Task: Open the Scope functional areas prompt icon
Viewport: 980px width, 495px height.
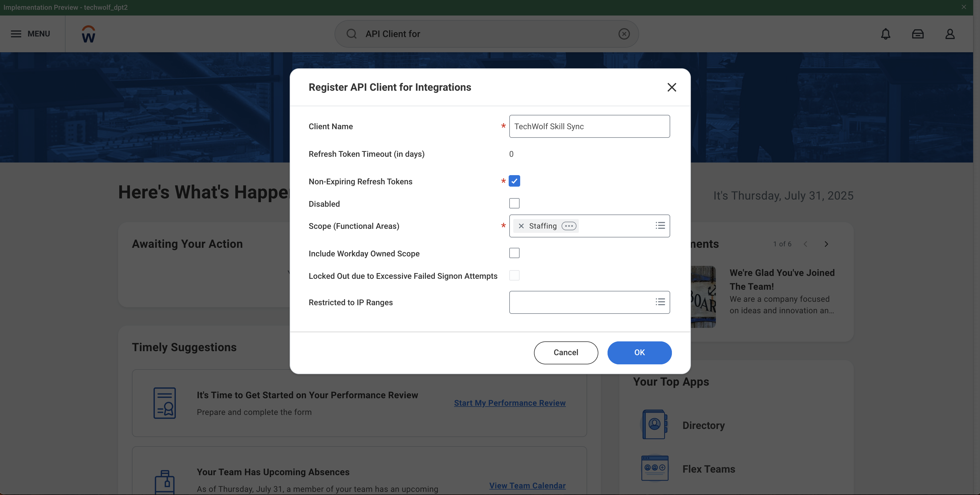Action: pyautogui.click(x=660, y=225)
